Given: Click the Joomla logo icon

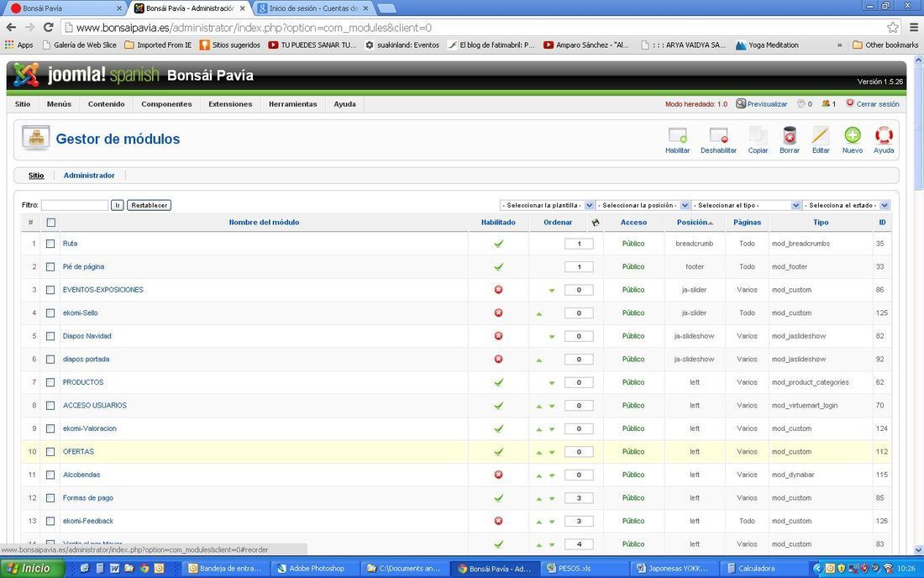Looking at the screenshot, I should pyautogui.click(x=27, y=75).
